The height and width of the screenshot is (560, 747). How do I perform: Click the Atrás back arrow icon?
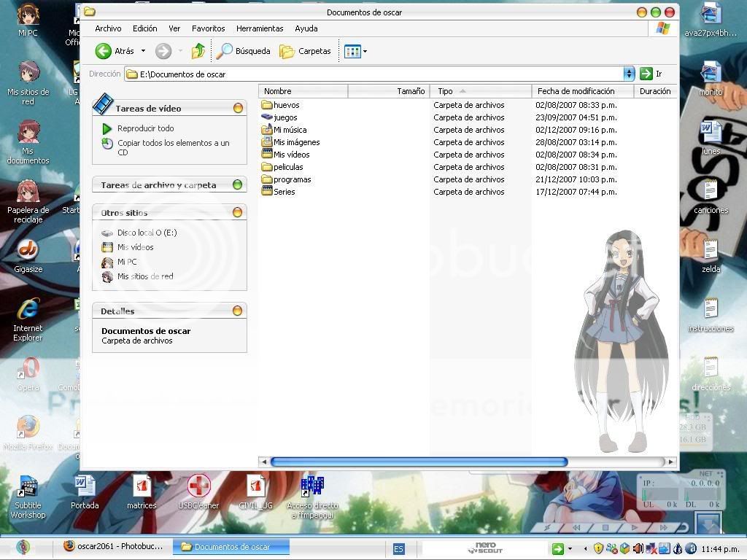click(x=104, y=51)
